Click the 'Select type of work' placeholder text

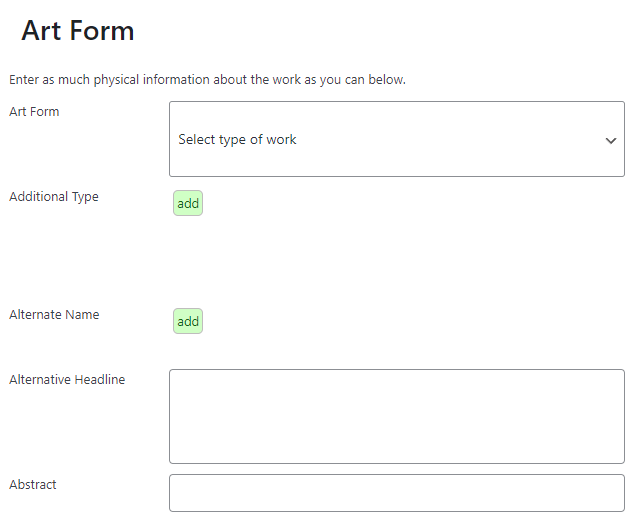pyautogui.click(x=238, y=140)
